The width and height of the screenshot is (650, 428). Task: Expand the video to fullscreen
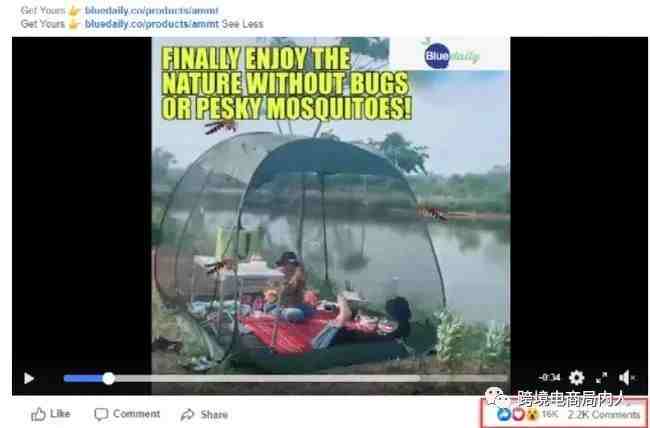[x=601, y=378]
